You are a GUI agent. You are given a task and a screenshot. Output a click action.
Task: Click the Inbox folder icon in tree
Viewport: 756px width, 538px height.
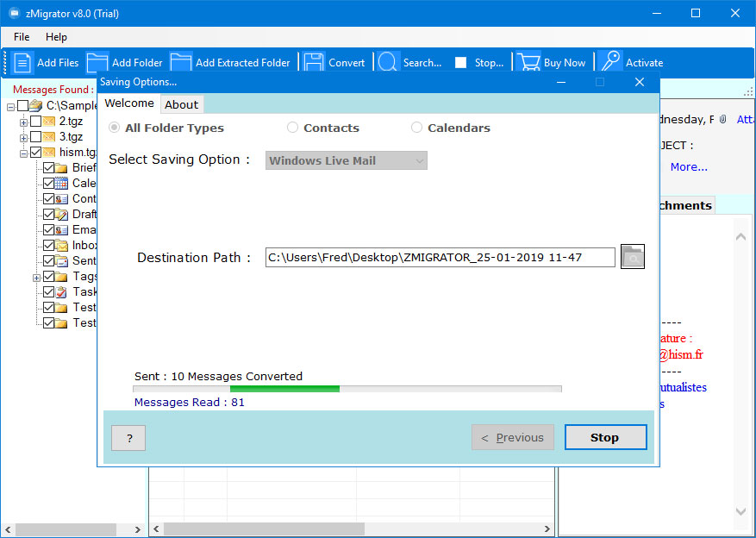coord(61,246)
